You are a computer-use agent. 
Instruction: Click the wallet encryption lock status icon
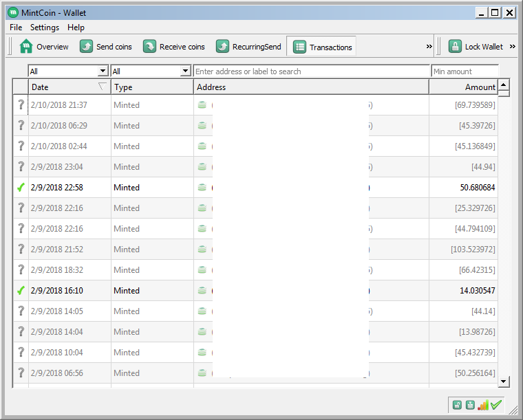457,405
